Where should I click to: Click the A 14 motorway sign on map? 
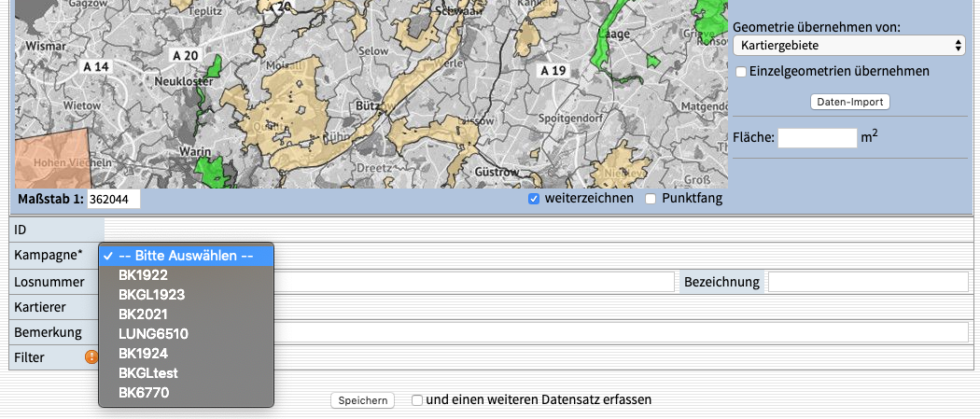coord(95,66)
